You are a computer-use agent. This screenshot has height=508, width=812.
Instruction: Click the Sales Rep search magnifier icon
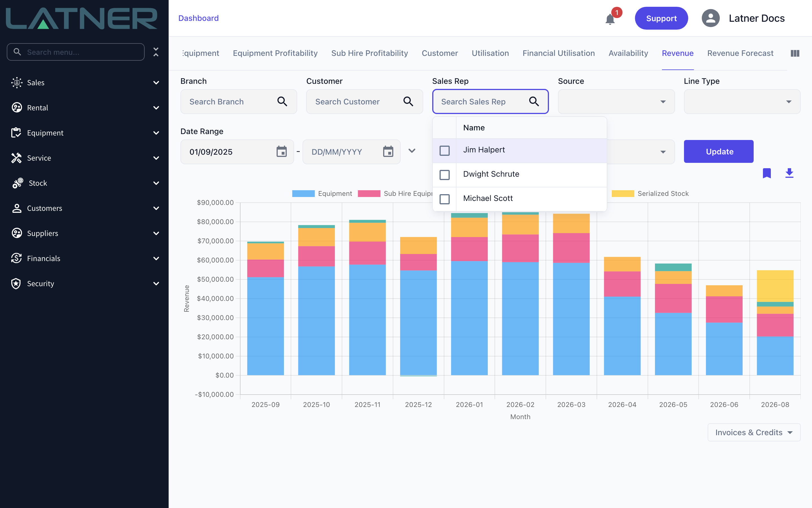click(534, 102)
